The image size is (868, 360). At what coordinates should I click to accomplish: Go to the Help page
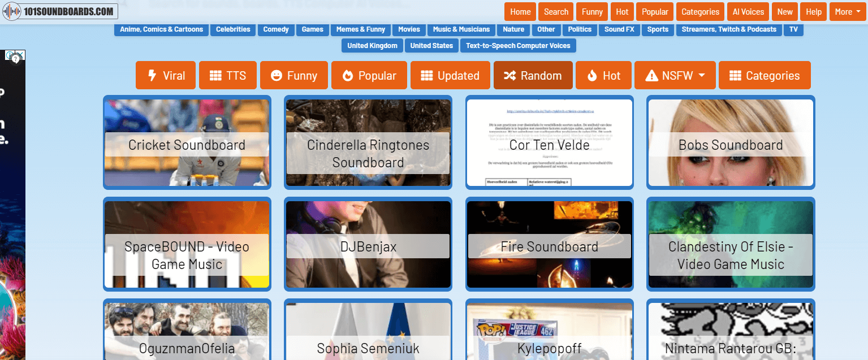pos(813,12)
